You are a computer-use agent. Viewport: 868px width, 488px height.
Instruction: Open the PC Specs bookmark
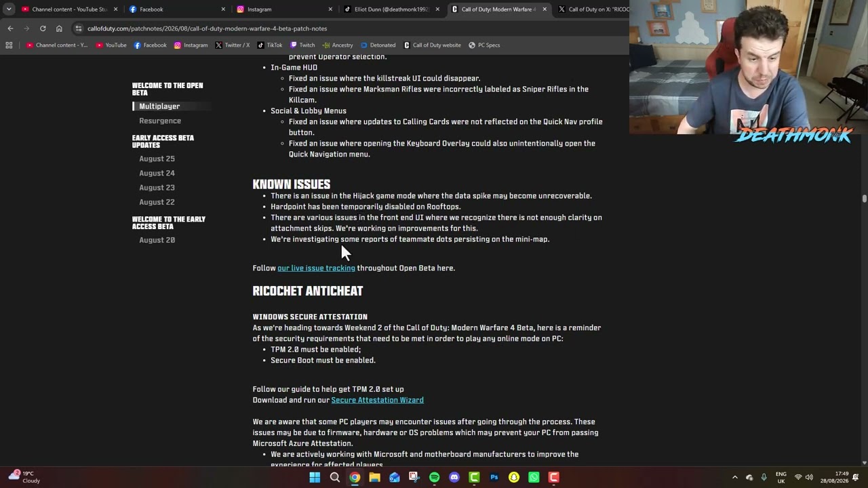[484, 45]
